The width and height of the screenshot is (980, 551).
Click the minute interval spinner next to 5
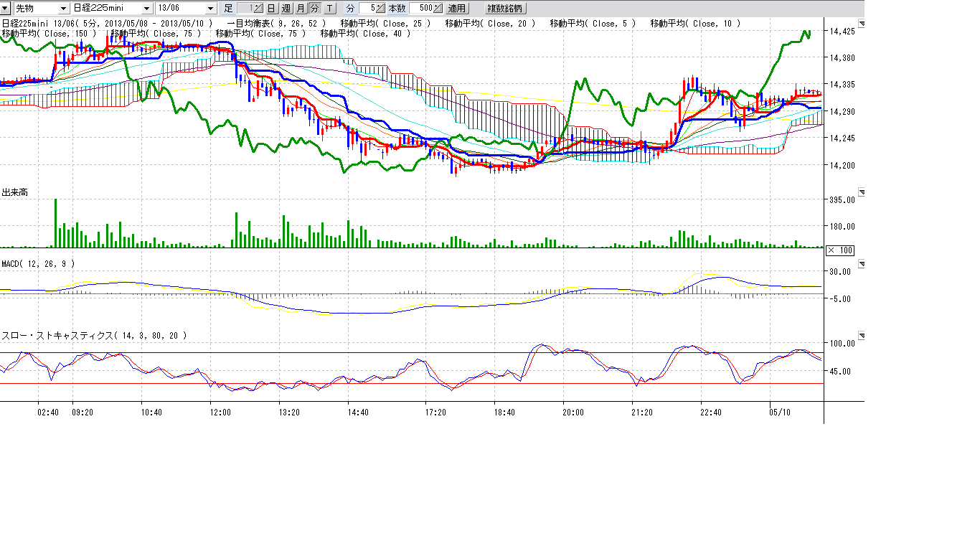381,9
